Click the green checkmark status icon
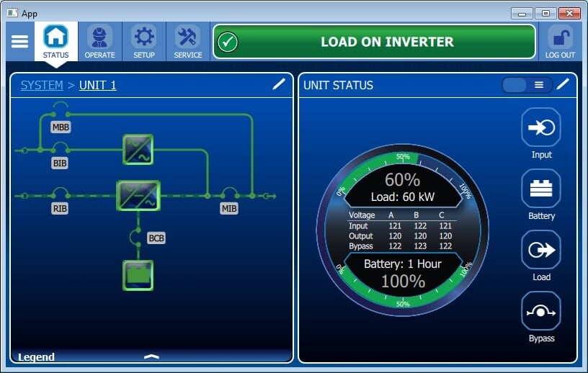 coord(228,42)
